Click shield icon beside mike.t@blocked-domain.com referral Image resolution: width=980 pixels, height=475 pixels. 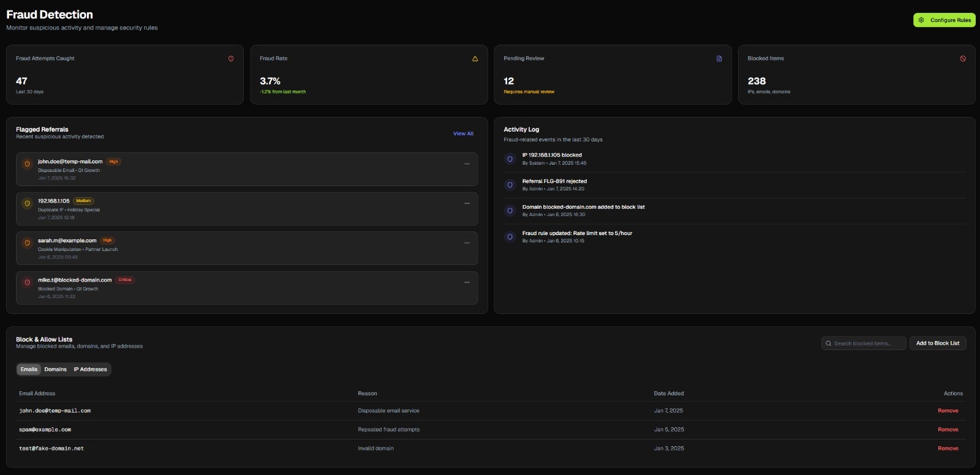pyautogui.click(x=27, y=282)
